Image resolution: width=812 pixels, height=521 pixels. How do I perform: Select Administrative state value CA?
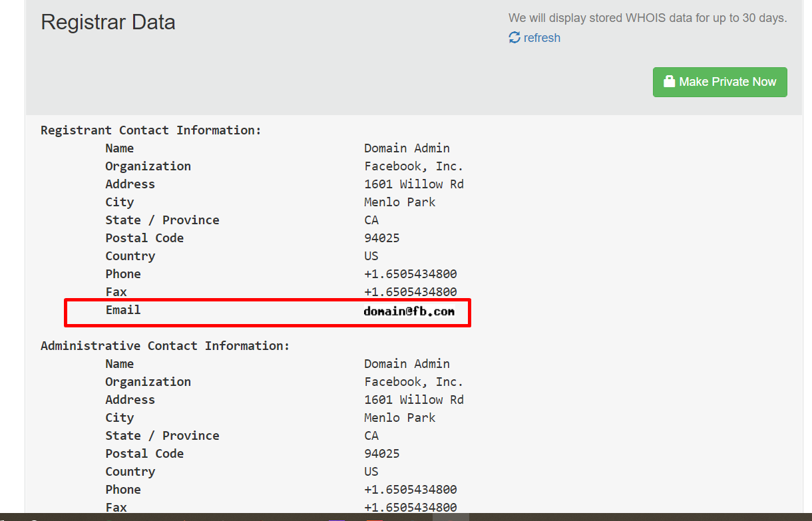tap(371, 436)
